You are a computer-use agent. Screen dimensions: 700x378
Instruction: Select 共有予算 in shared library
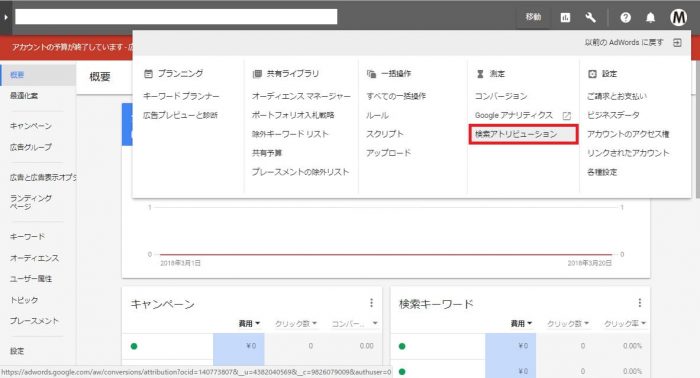267,153
